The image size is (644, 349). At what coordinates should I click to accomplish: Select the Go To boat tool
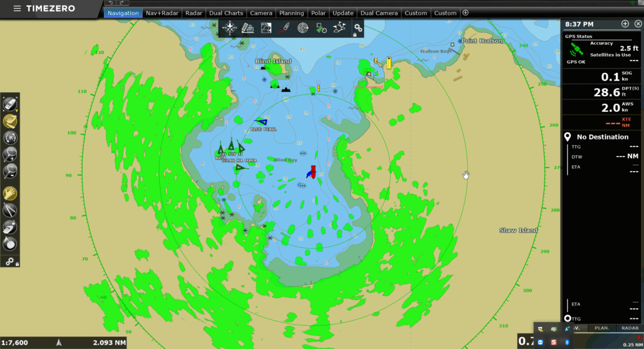click(x=10, y=227)
